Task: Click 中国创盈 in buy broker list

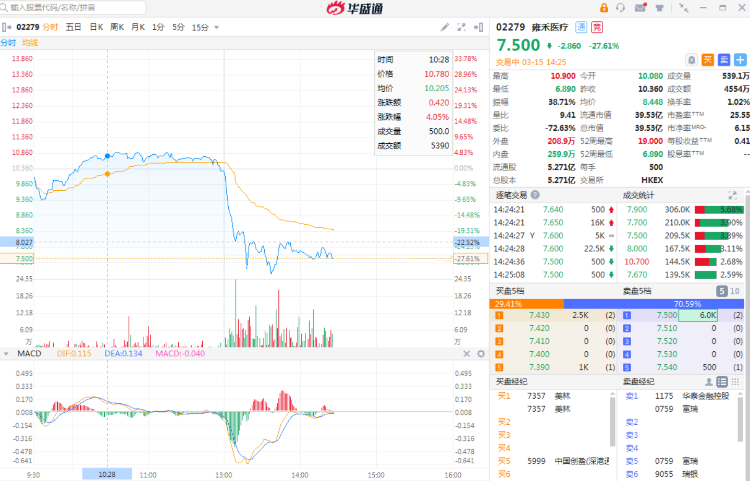Action: tap(582, 461)
